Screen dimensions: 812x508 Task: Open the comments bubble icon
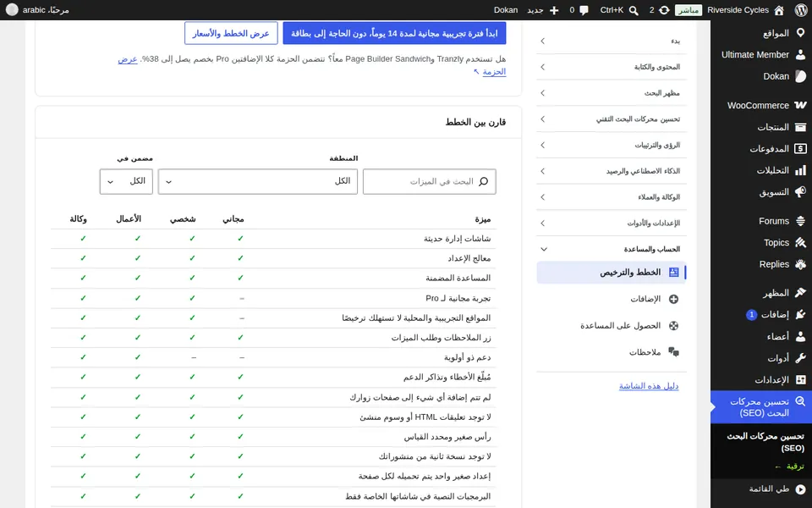tap(584, 10)
